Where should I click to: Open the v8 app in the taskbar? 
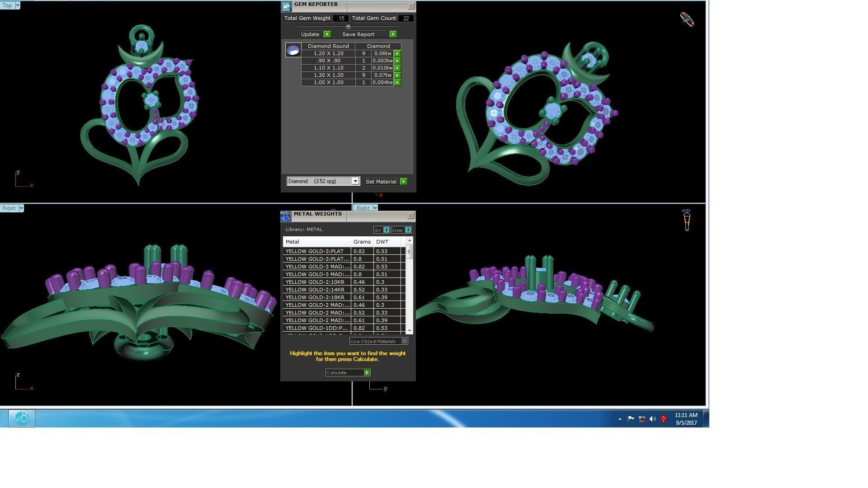click(21, 418)
